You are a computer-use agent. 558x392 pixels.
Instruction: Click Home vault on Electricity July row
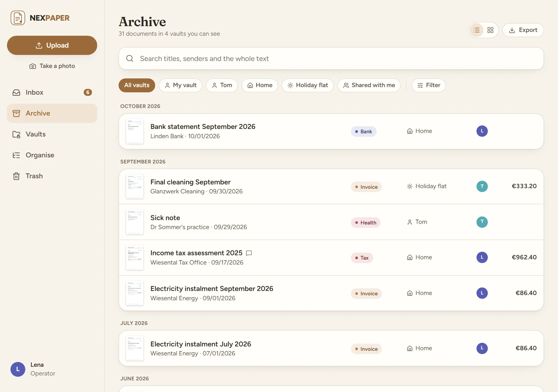pos(419,348)
